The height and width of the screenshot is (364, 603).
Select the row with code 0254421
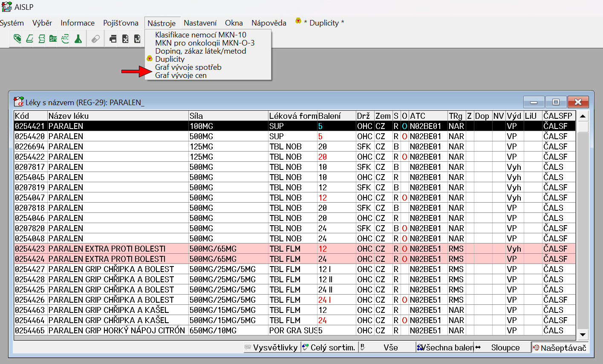click(x=295, y=126)
